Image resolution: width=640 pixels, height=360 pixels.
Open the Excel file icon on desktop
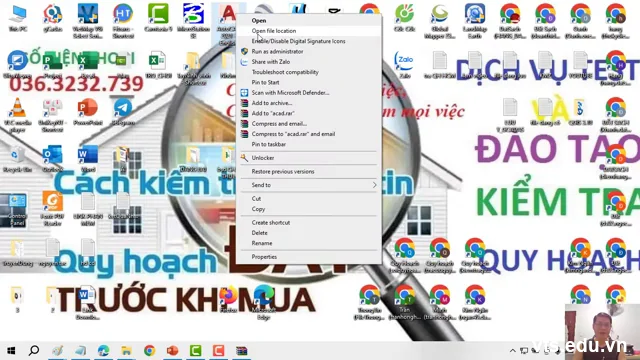coord(158,65)
